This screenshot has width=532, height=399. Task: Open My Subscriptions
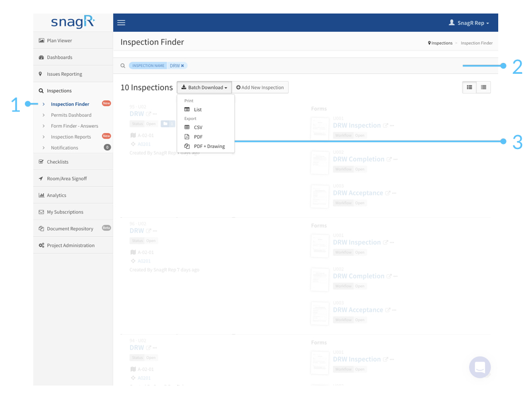[x=73, y=212]
